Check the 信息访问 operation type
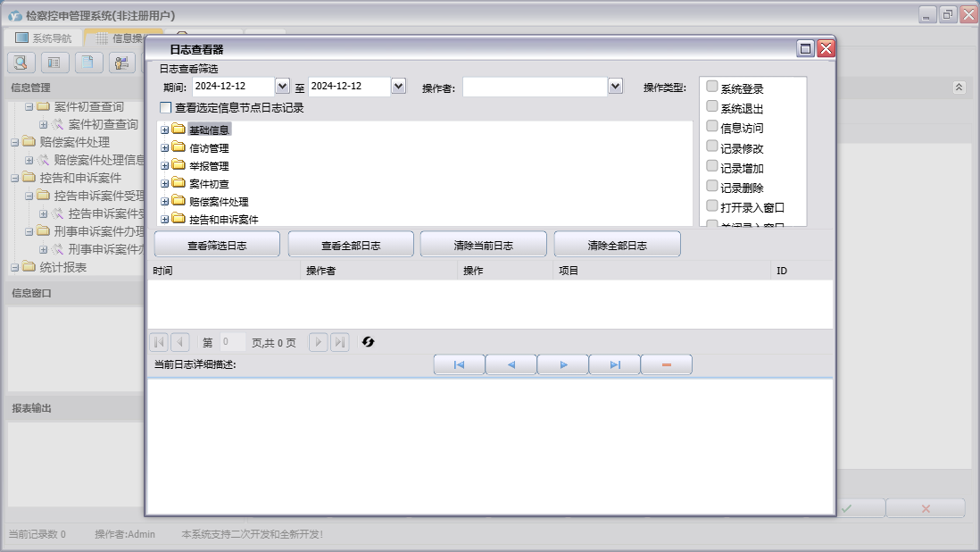Image resolution: width=980 pixels, height=552 pixels. point(712,126)
